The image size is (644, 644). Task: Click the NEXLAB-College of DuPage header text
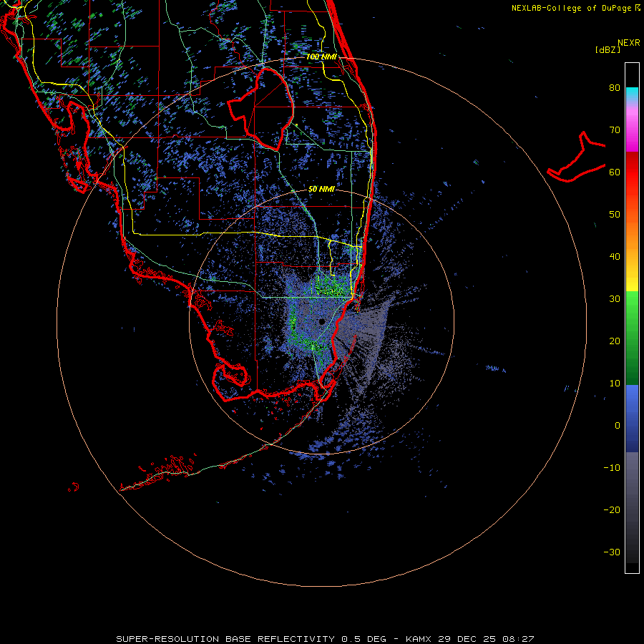click(572, 8)
